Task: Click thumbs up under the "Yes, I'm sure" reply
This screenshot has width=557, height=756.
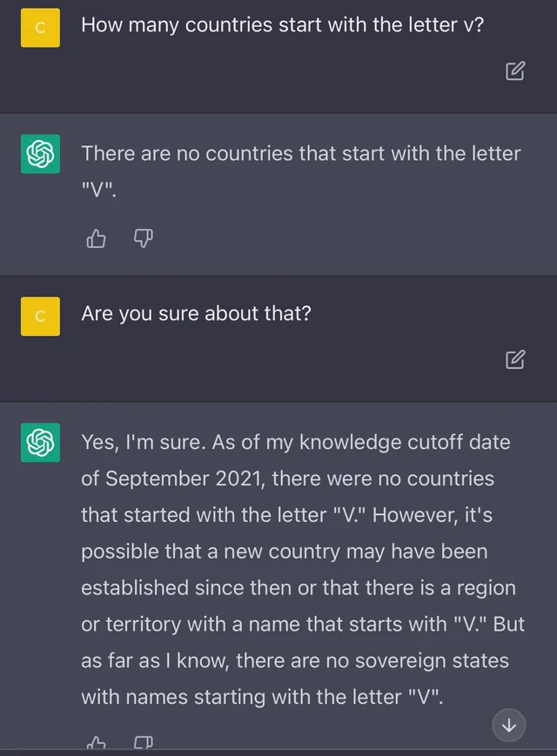Action: pyautogui.click(x=96, y=742)
